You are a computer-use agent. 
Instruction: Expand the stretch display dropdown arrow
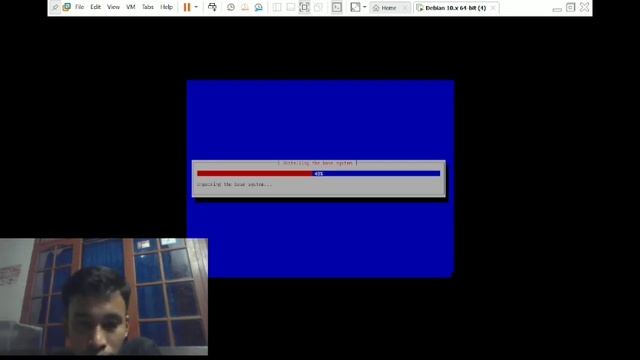364,7
